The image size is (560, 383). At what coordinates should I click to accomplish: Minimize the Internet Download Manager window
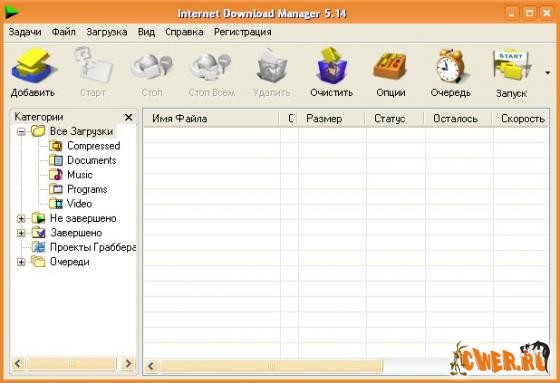tap(512, 13)
